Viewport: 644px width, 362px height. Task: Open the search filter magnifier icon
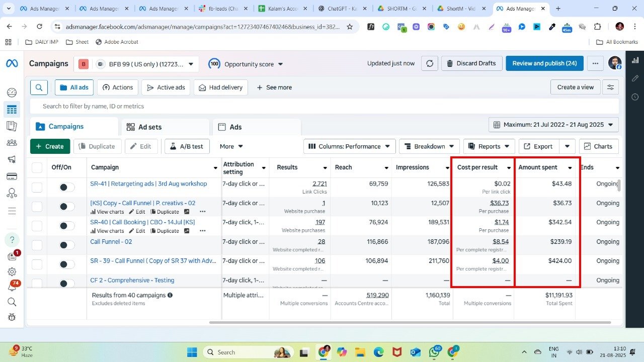tap(39, 87)
